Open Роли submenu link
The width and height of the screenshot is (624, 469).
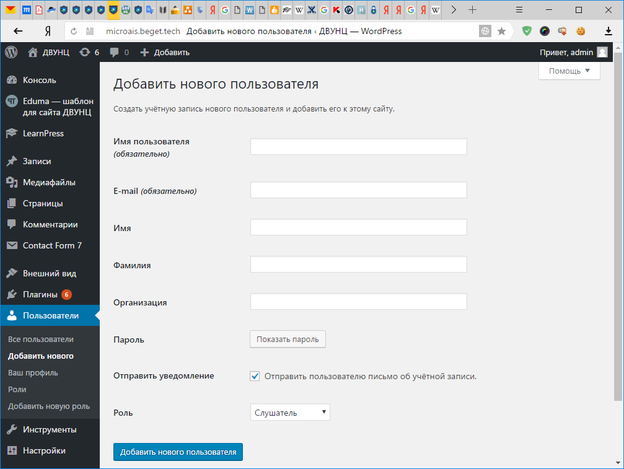[x=17, y=389]
